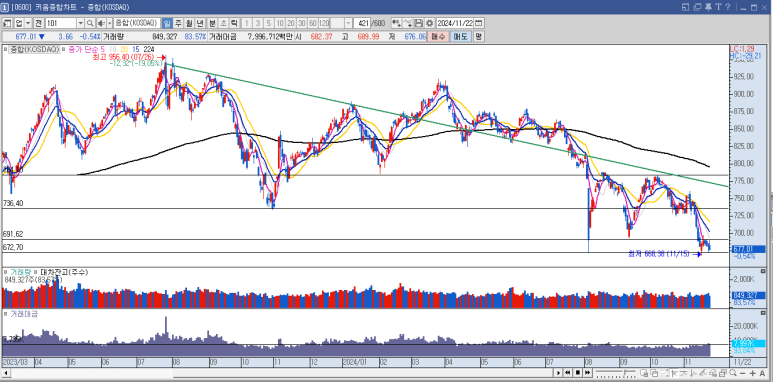Click the interval 60 button
This screenshot has width=773, height=382.
coord(312,23)
